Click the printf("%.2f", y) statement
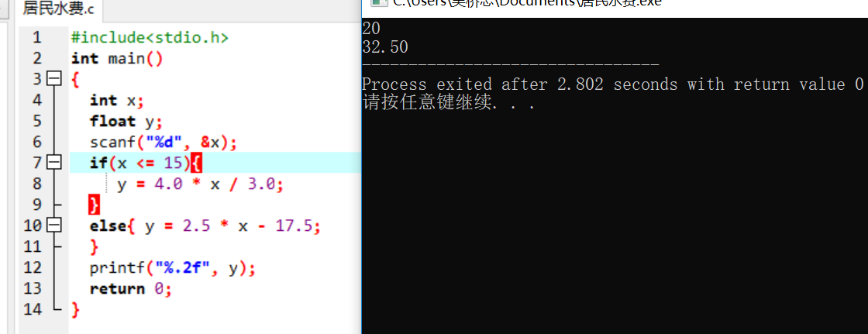 [x=173, y=268]
